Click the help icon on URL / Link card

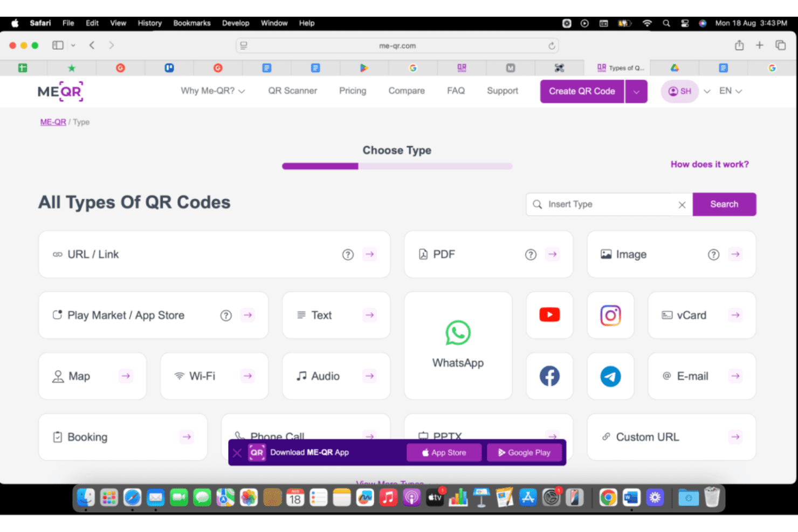(348, 254)
